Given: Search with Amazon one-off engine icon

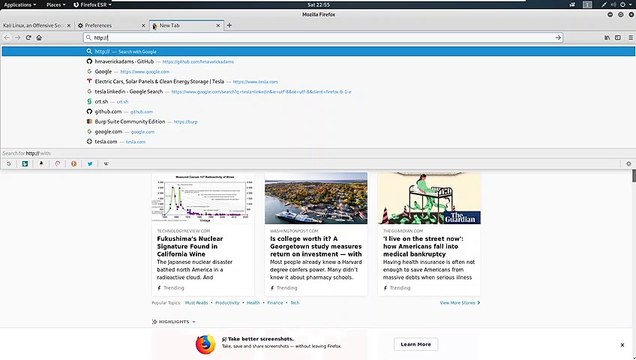Looking at the screenshot, I should 41,164.
